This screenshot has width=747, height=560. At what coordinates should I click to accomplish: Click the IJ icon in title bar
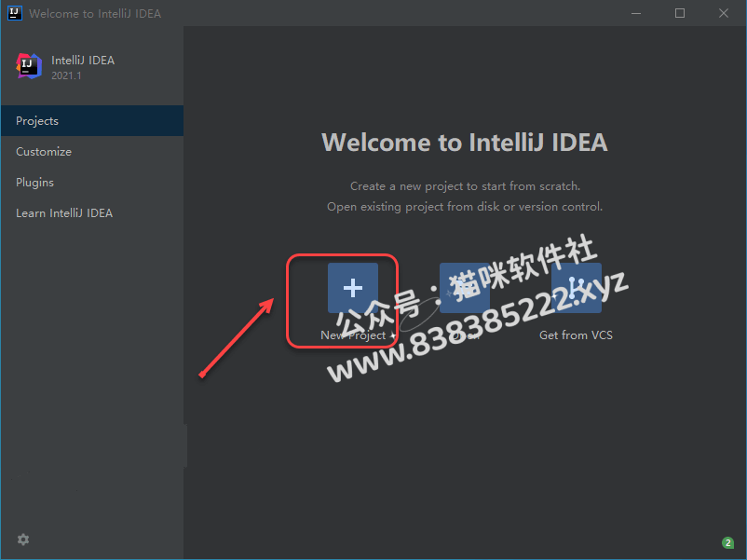pyautogui.click(x=14, y=13)
